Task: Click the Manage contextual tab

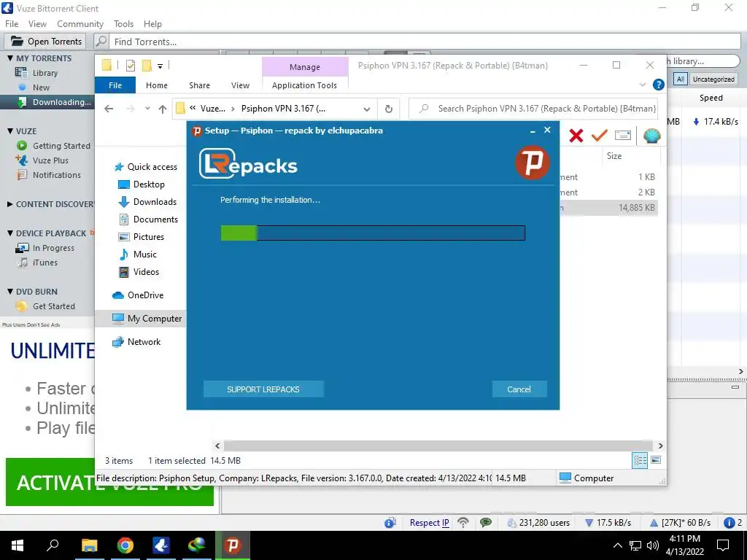Action: [x=305, y=67]
